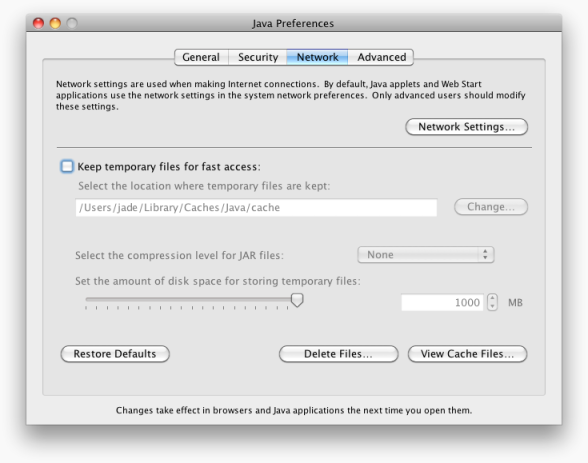Click 'Set the amount of disk space' label
Viewport: 588px width, 463px height.
pyautogui.click(x=218, y=281)
